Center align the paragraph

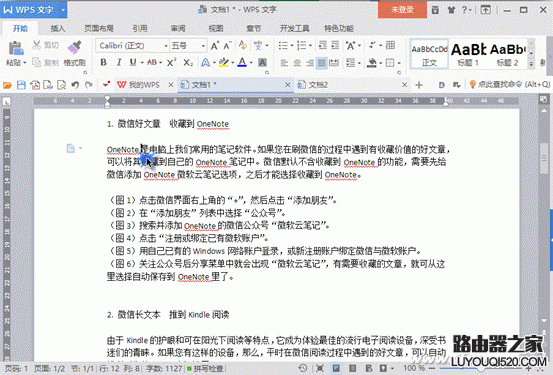[297, 63]
